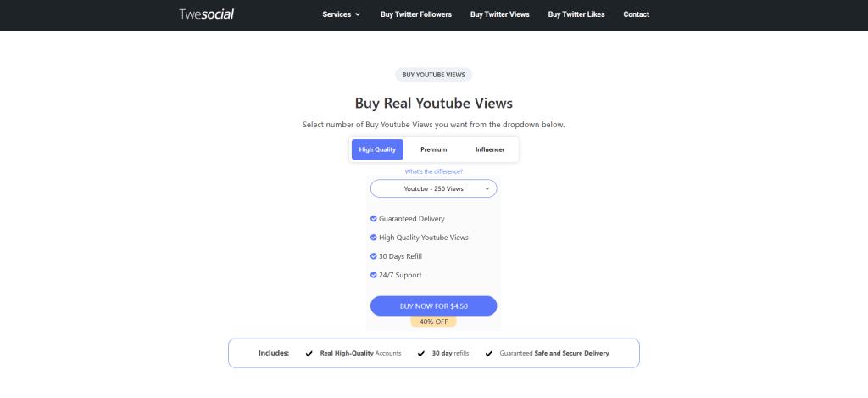The width and height of the screenshot is (868, 398).
Task: Open the Twesocial logo homepage
Action: point(207,14)
